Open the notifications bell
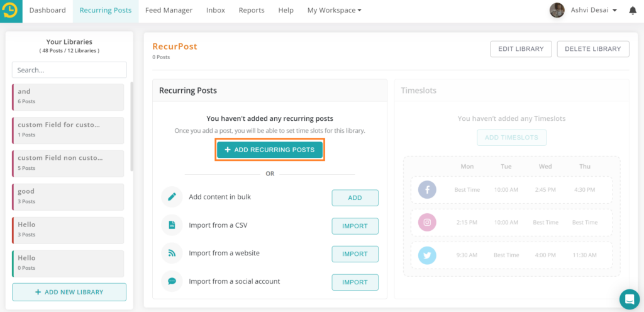The width and height of the screenshot is (644, 312). point(633,11)
